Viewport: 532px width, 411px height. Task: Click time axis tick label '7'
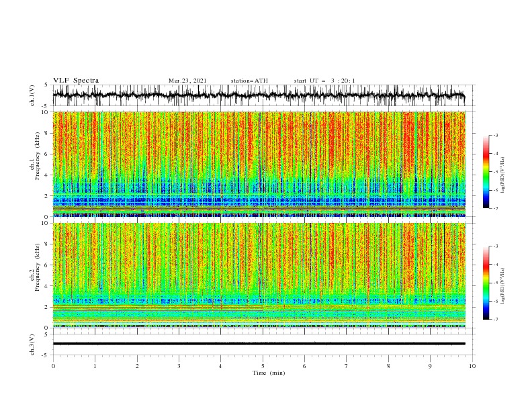(347, 366)
